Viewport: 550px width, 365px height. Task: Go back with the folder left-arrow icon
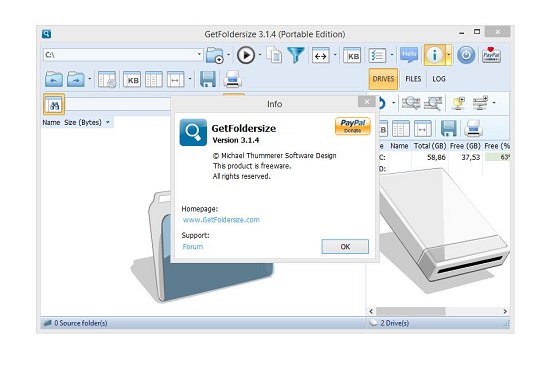pos(54,79)
